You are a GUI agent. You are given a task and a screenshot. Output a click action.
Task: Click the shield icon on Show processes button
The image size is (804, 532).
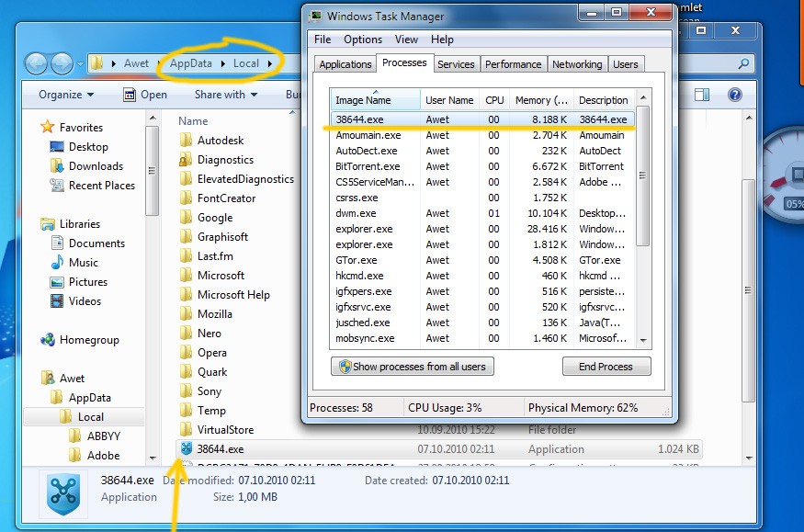345,367
